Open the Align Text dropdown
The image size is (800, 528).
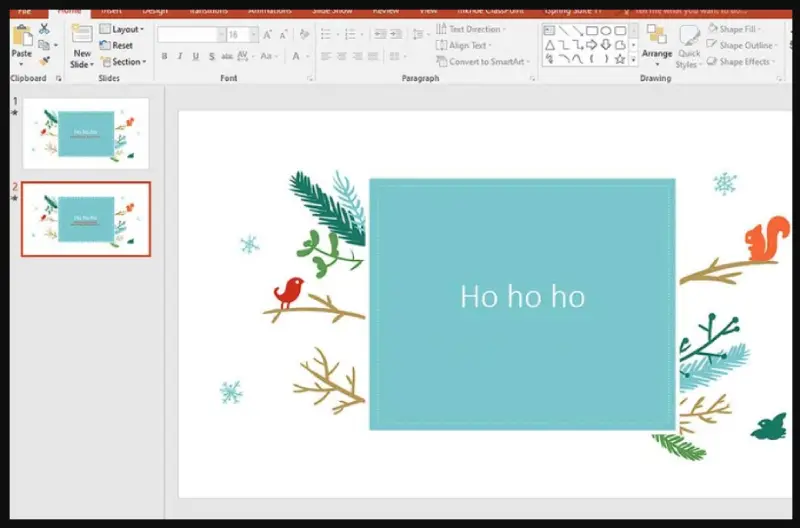pyautogui.click(x=463, y=45)
